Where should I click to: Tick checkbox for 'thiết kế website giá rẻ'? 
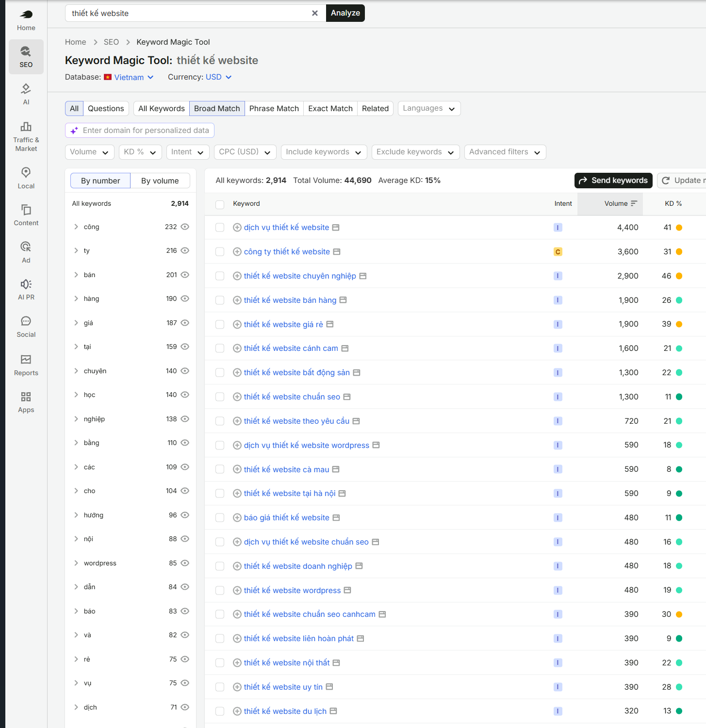[x=220, y=324]
